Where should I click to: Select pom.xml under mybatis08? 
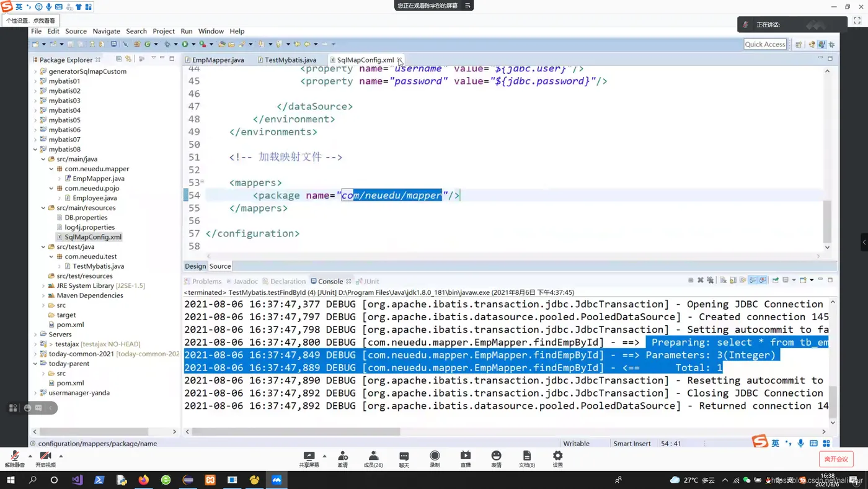pos(66,325)
